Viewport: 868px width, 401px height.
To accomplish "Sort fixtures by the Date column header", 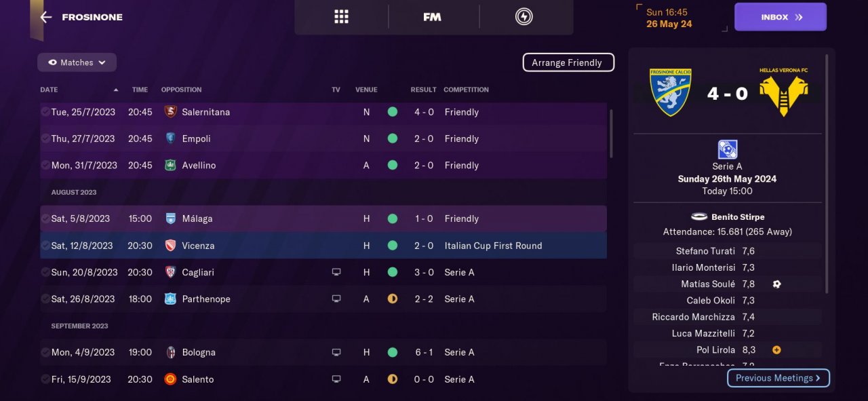I will click(x=49, y=90).
